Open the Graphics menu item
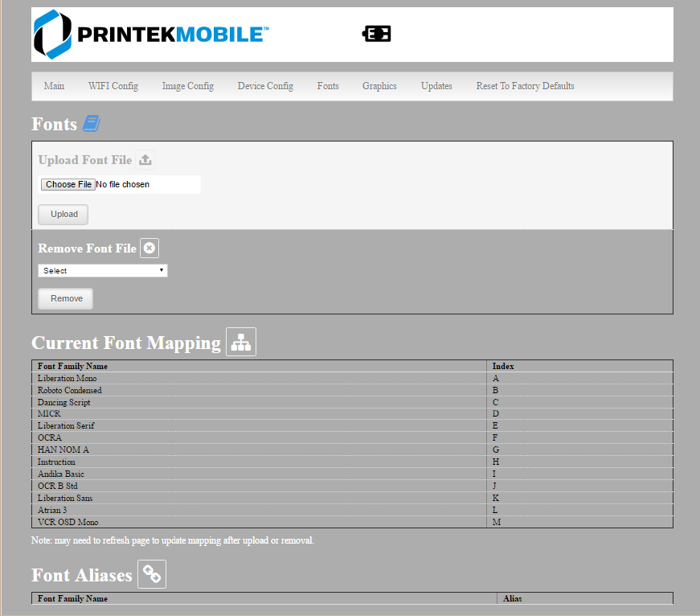The width and height of the screenshot is (700, 616). click(379, 86)
